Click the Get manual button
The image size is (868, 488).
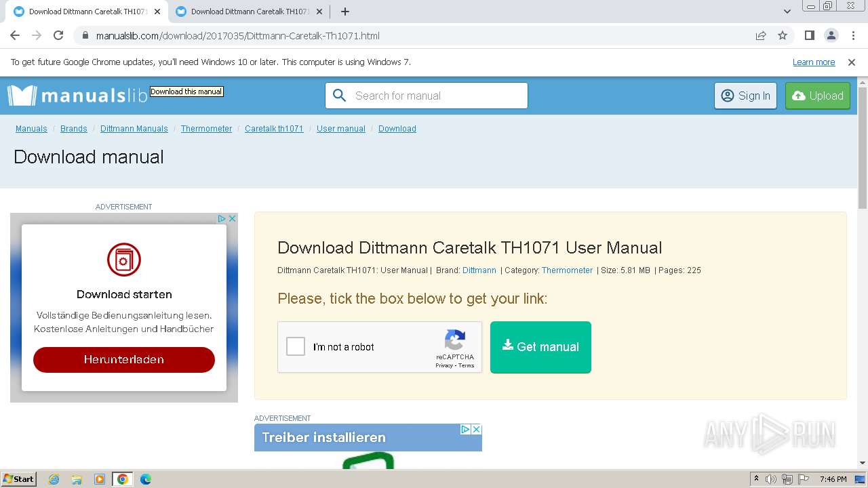pyautogui.click(x=540, y=347)
